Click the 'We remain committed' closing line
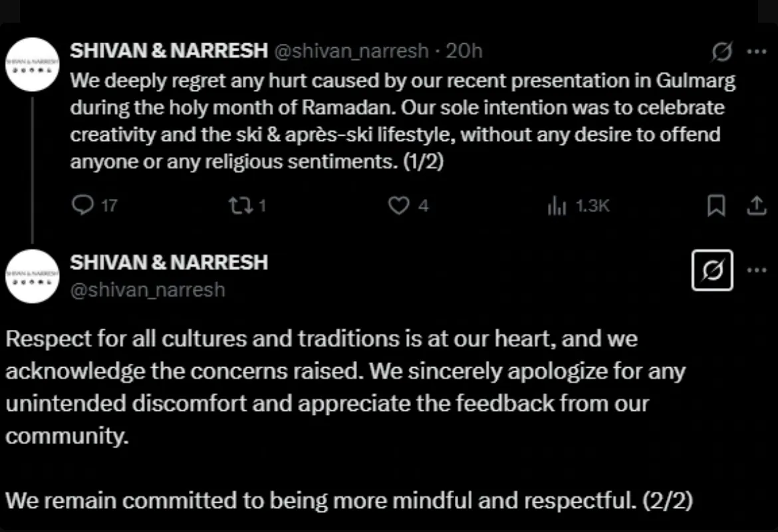 click(x=349, y=500)
